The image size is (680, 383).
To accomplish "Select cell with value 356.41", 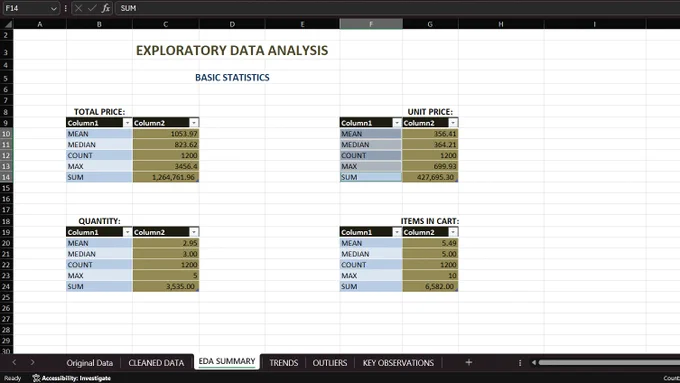I will pyautogui.click(x=430, y=134).
